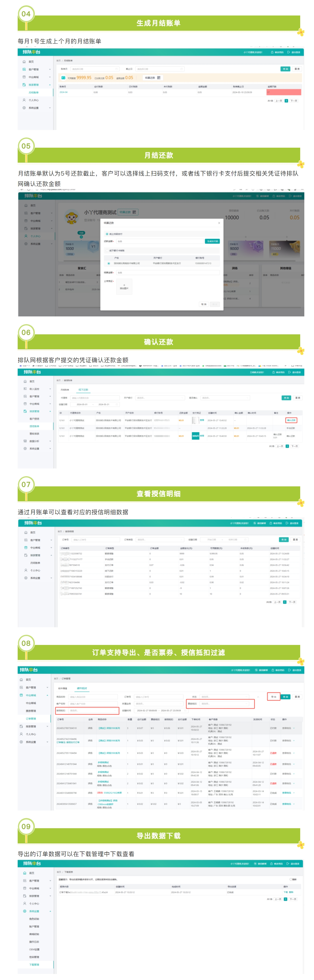Switch to the 线下还款 tab

83,390
